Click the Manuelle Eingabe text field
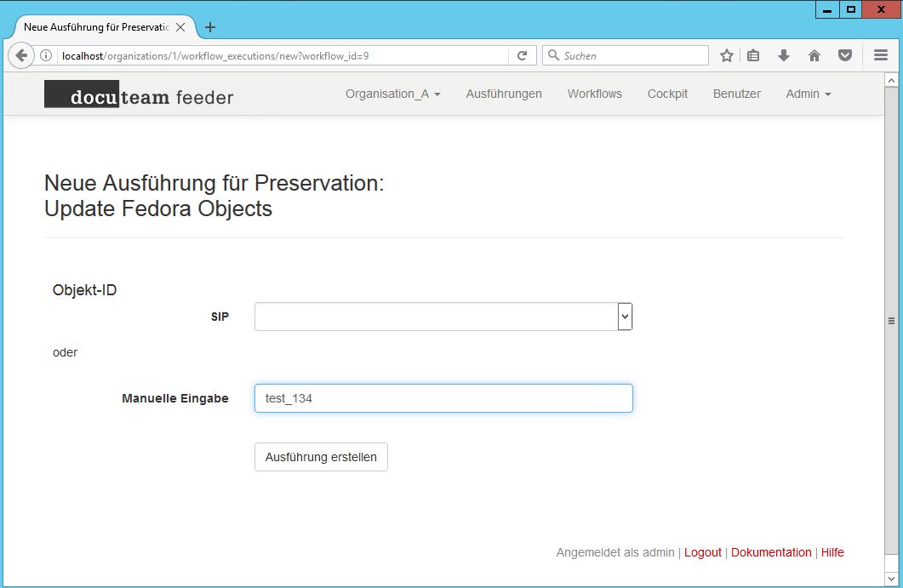 click(443, 398)
